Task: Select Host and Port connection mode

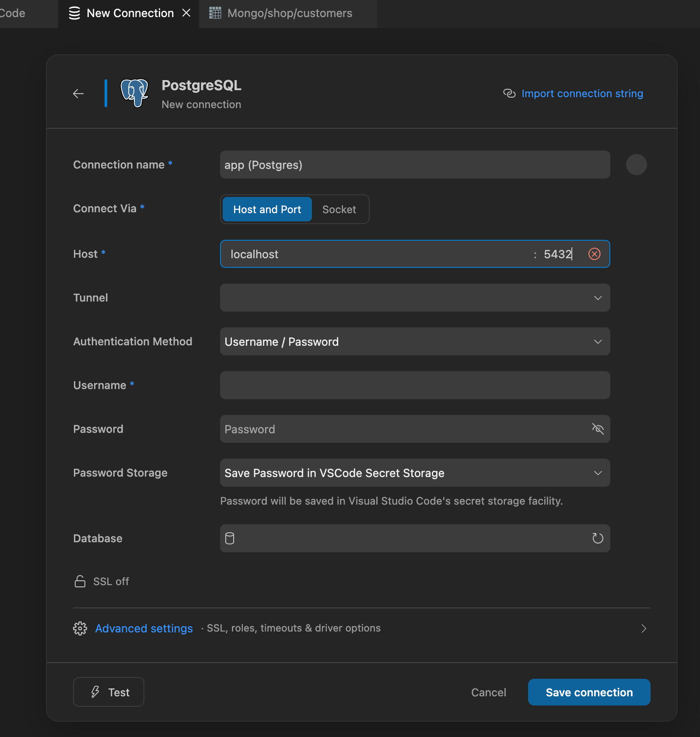Action: coord(267,209)
